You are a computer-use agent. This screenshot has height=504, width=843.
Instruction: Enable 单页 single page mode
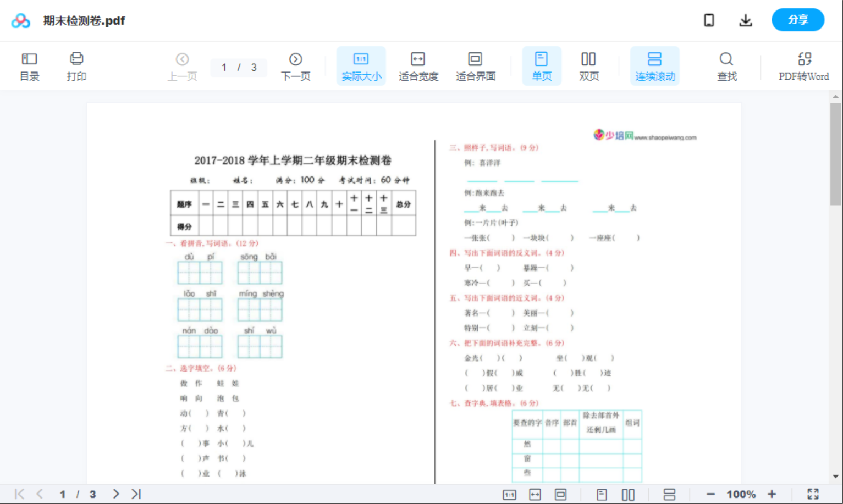click(541, 67)
